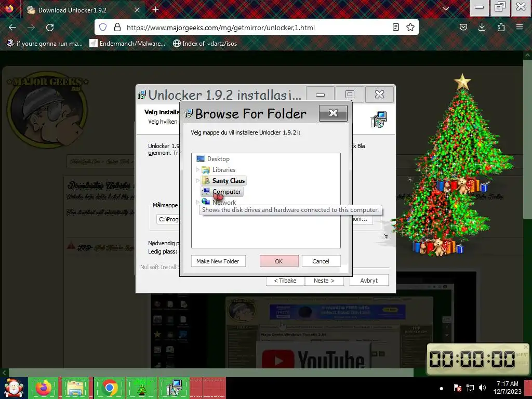Open Start menu Santa icon
Viewport: 532px width, 399px height.
[x=14, y=388]
